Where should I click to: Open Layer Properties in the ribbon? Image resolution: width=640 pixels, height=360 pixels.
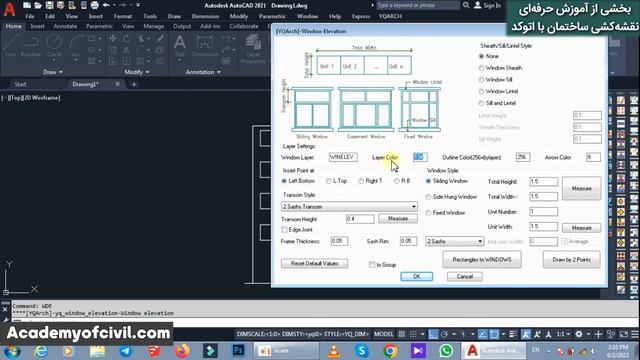tap(253, 49)
